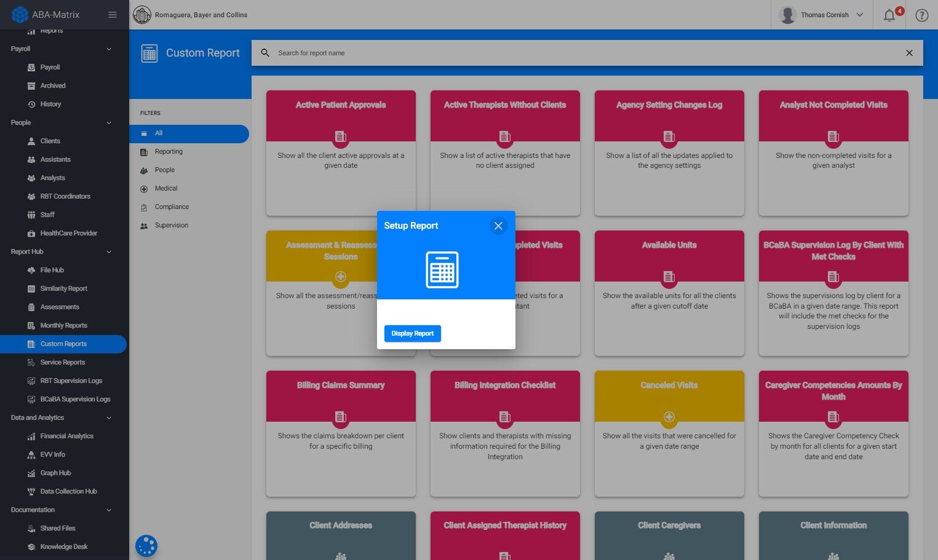The width and height of the screenshot is (938, 560).
Task: Click the calendar icon in Setup Report dialog
Action: [x=442, y=270]
